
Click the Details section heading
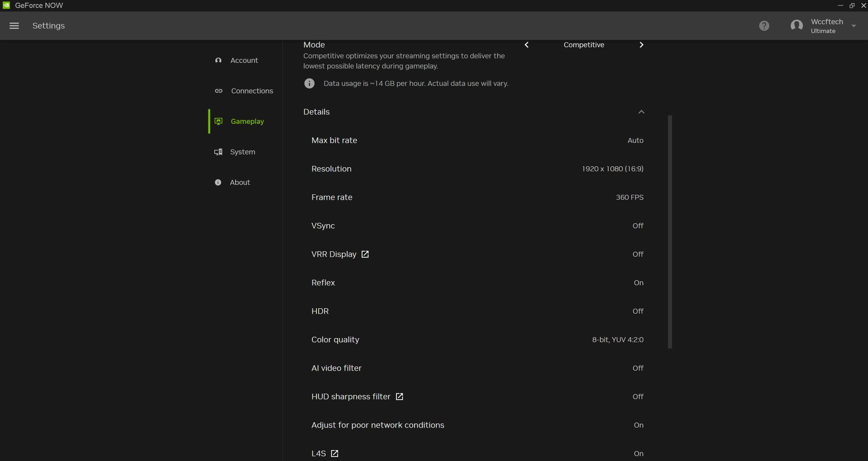316,112
